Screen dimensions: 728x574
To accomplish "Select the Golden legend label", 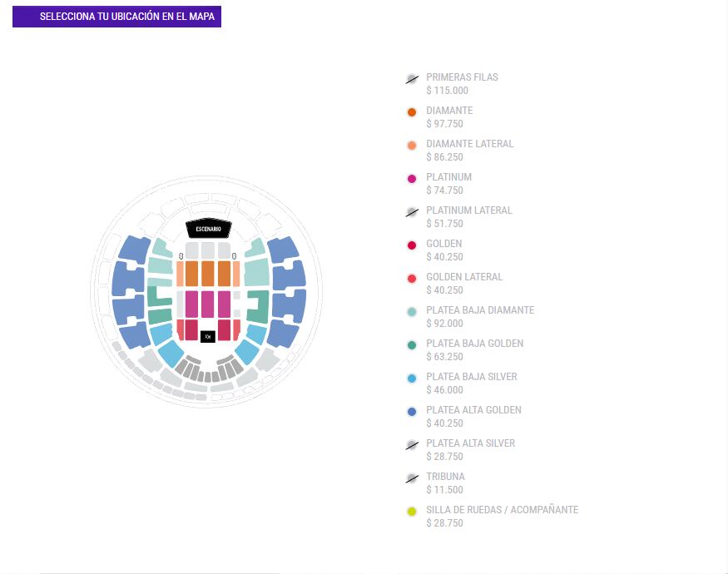I will coord(443,244).
